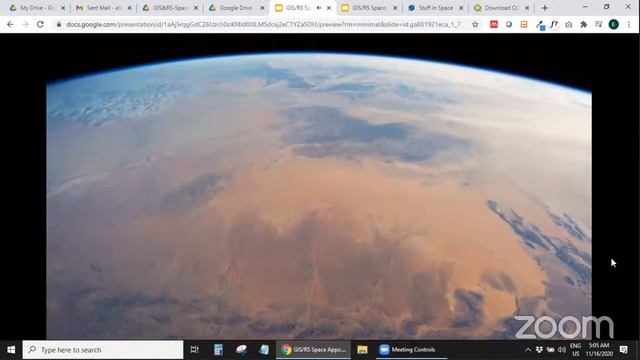Change the ENG US input language
640x360 pixels.
[576, 350]
